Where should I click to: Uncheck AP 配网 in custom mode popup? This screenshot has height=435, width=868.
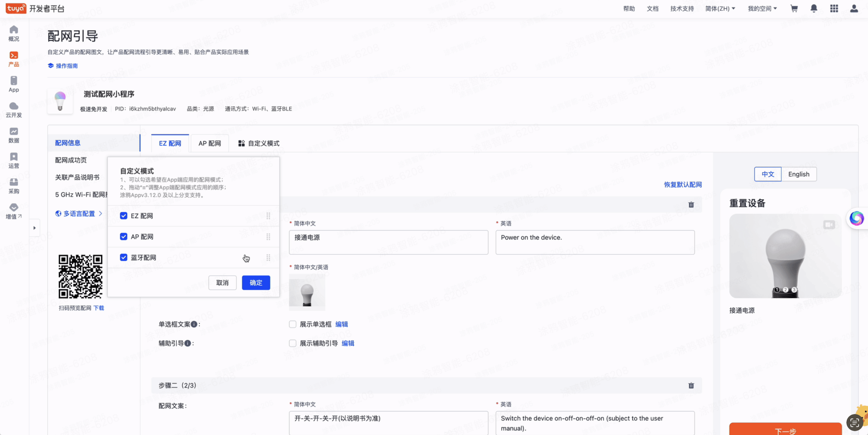pyautogui.click(x=124, y=237)
